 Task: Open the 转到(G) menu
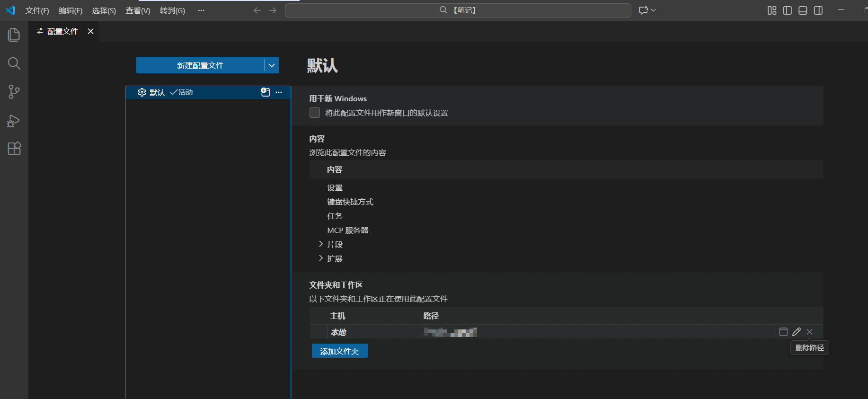(172, 10)
